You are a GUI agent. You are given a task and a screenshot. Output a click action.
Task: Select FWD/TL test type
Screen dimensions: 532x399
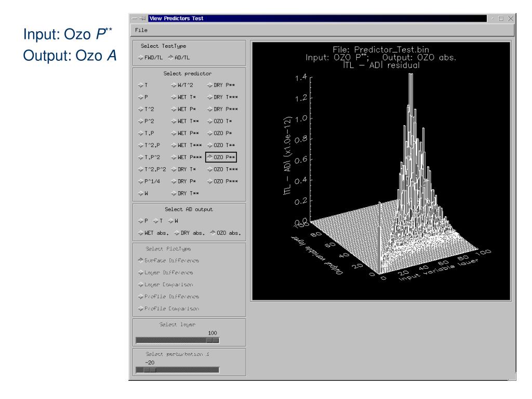click(x=150, y=58)
